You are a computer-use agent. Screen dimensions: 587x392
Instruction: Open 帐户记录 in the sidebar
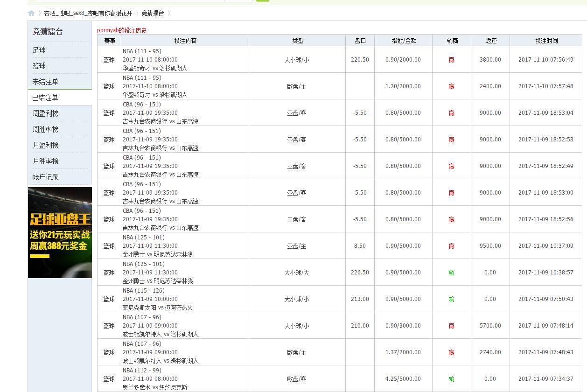pos(45,177)
